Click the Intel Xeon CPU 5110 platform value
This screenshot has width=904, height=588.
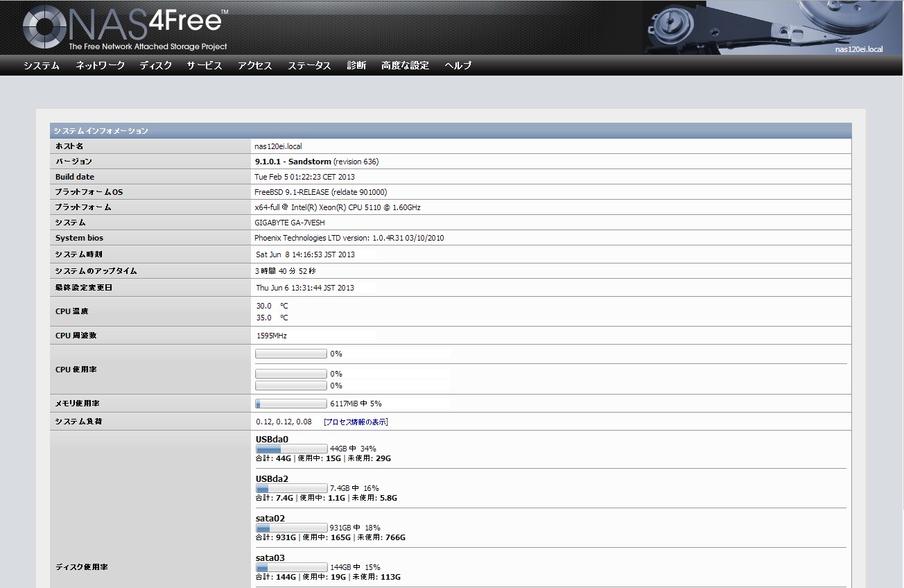[338, 207]
